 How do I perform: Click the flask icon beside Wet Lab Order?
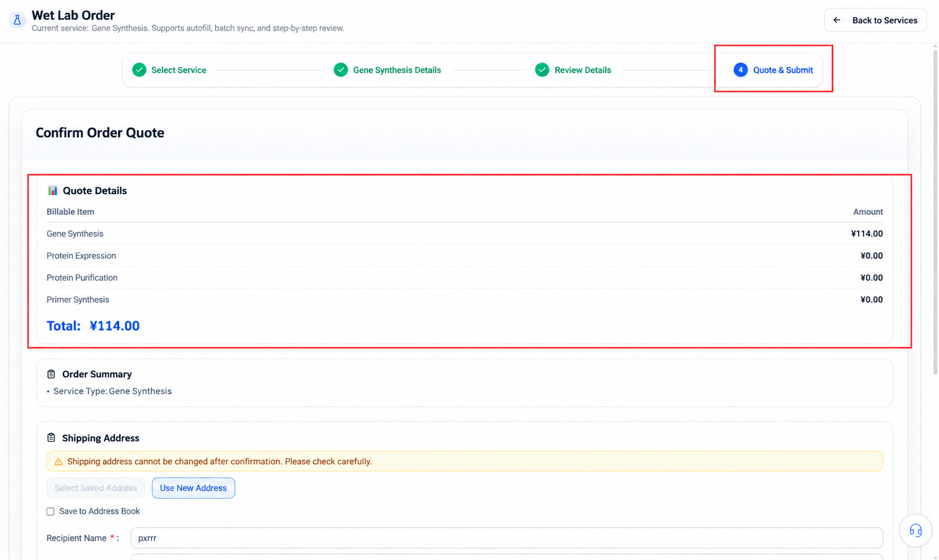point(17,20)
